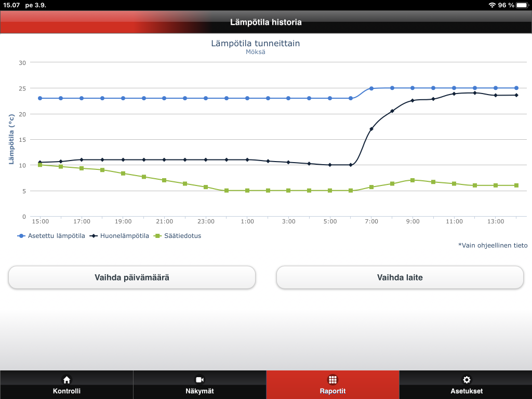Tap the 15.07 clock in status bar

point(11,5)
